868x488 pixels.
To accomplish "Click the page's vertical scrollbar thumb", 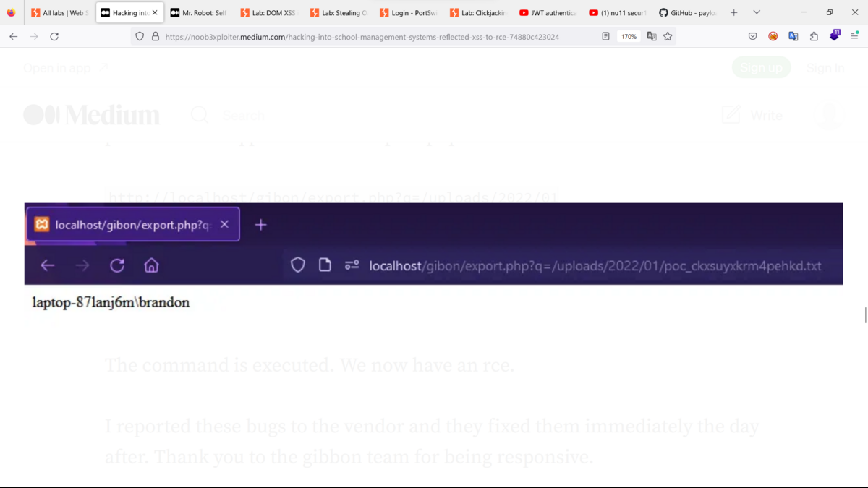I will [x=865, y=315].
